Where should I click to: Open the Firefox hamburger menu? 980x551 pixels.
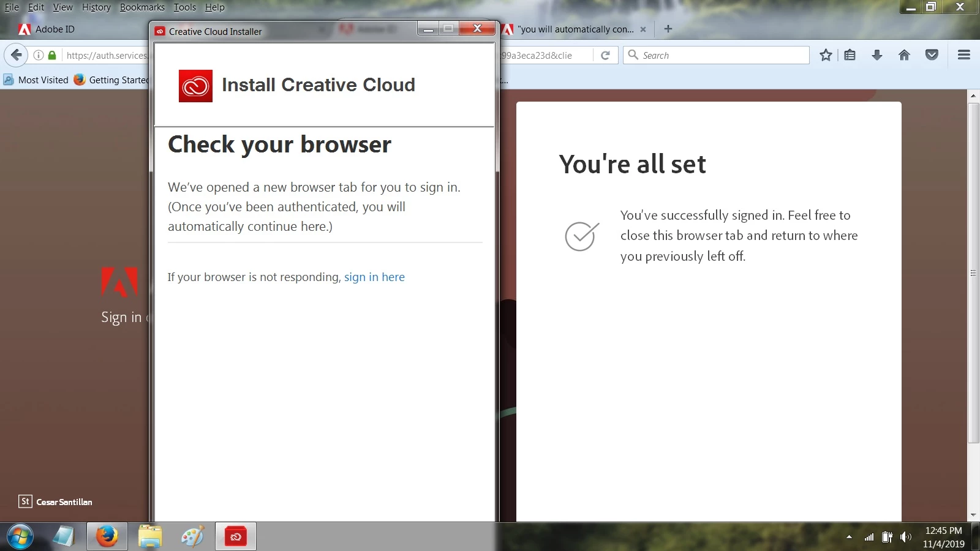(x=963, y=55)
